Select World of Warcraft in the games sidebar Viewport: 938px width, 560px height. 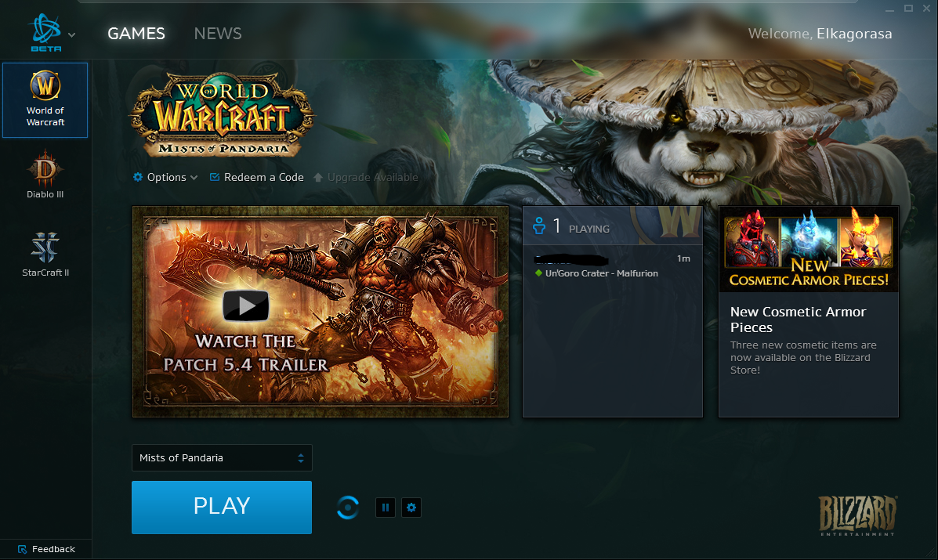45,99
